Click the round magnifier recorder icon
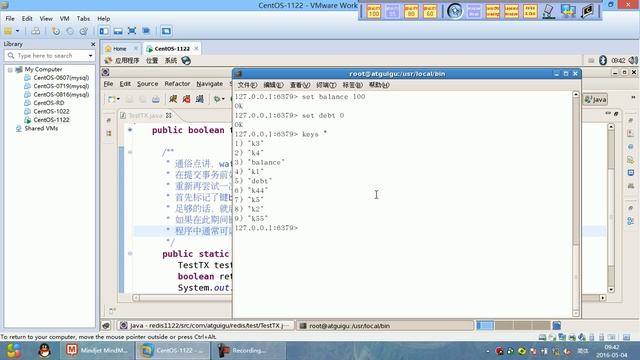Image resolution: width=640 pixels, height=360 pixels. pyautogui.click(x=455, y=11)
